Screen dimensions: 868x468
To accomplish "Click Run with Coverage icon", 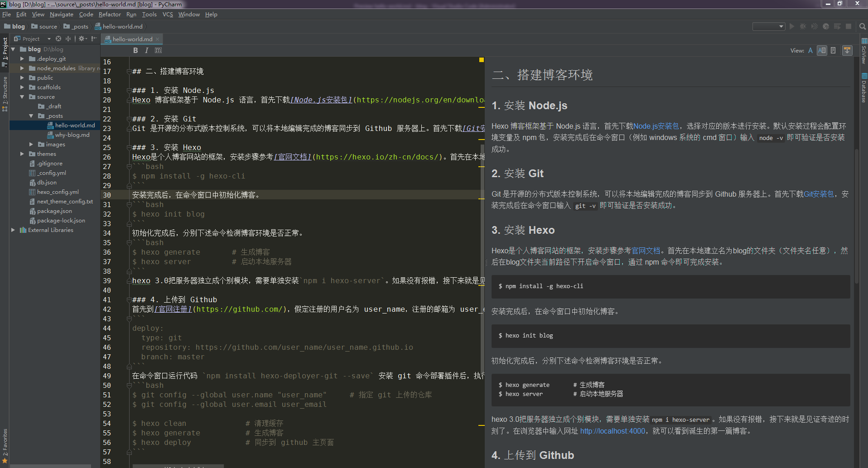I will [814, 26].
